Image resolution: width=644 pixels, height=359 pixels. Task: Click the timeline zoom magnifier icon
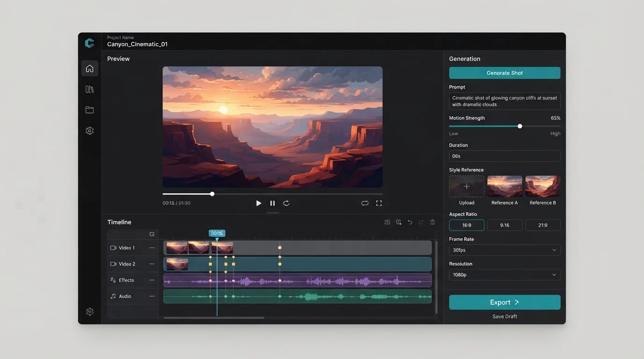click(x=399, y=223)
